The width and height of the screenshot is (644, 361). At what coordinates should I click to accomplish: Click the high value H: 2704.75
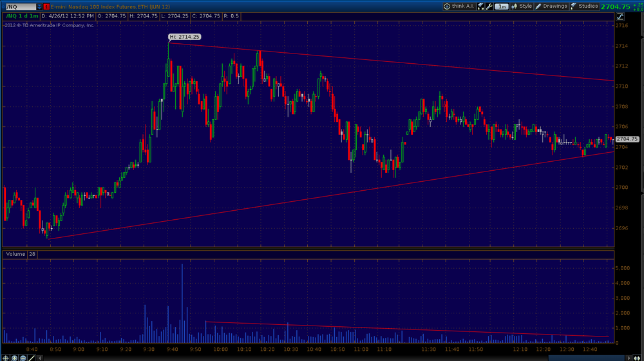point(144,16)
